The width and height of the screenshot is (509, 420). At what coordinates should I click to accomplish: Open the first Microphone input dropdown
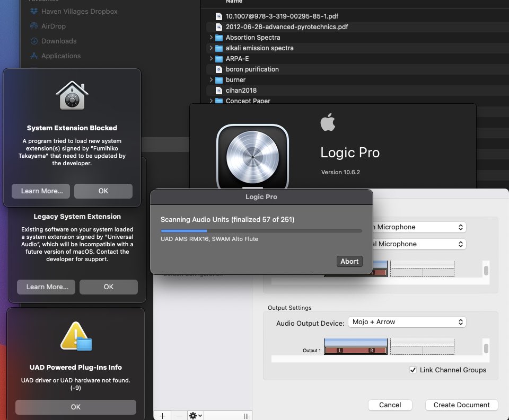[x=419, y=227]
